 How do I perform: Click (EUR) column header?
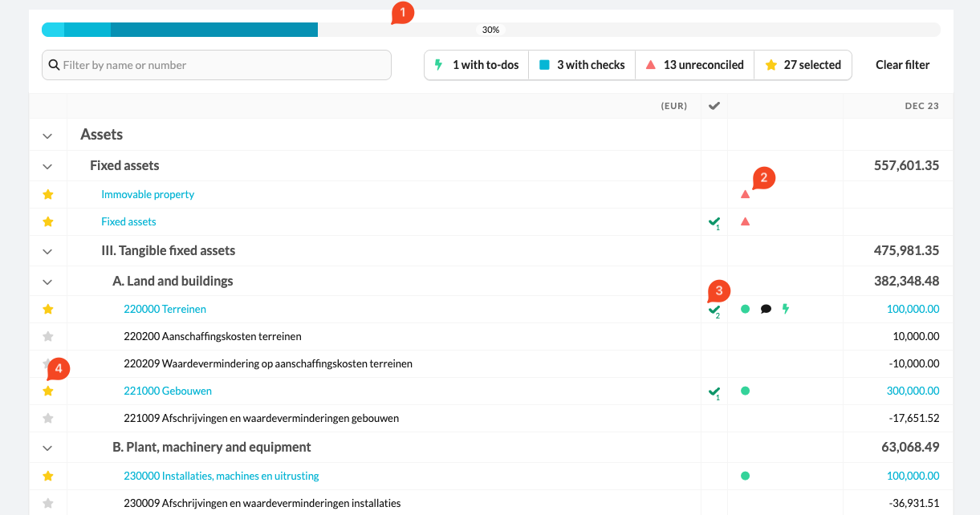coord(674,106)
